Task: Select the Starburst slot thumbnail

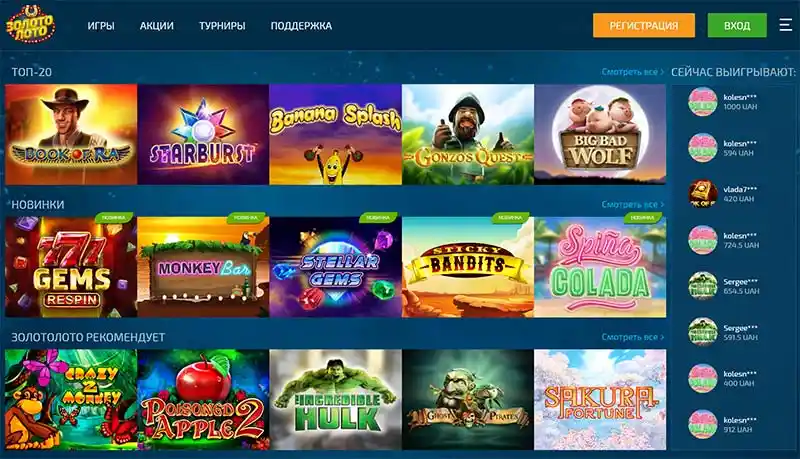Action: click(203, 135)
